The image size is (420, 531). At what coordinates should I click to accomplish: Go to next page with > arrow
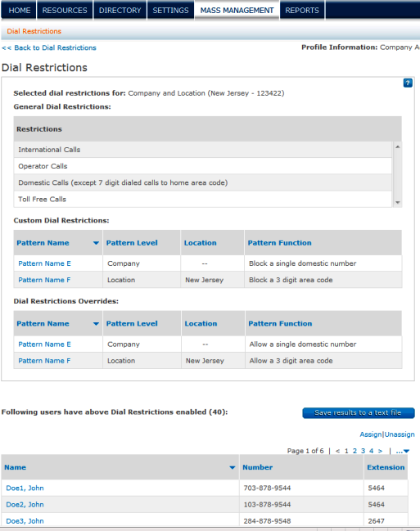381,451
